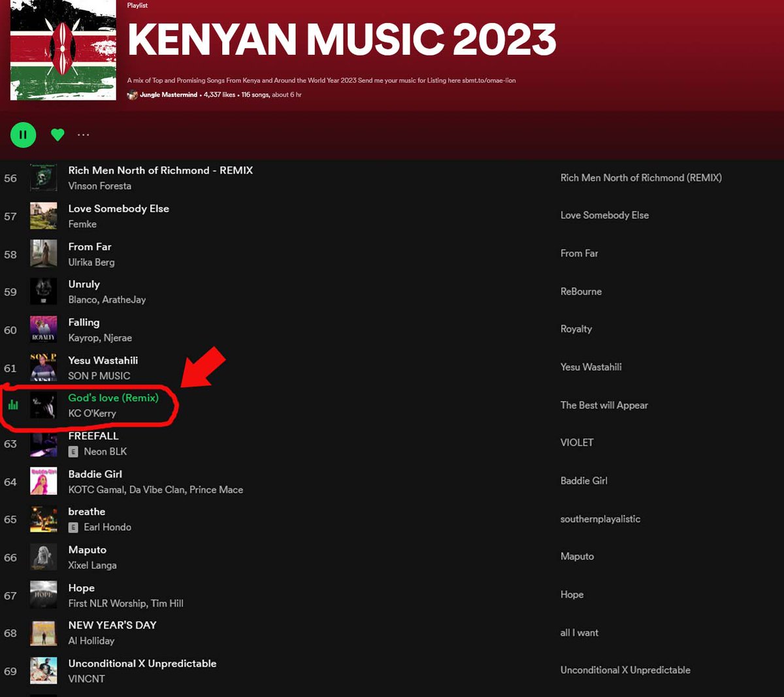Open artist Njerae
Viewport: 784px width, 697px height.
pyautogui.click(x=118, y=338)
